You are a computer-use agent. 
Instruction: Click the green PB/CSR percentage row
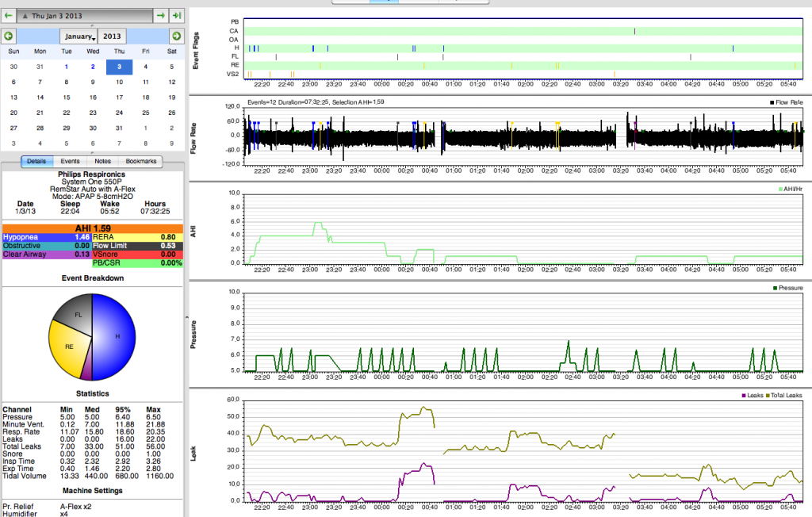pos(137,263)
